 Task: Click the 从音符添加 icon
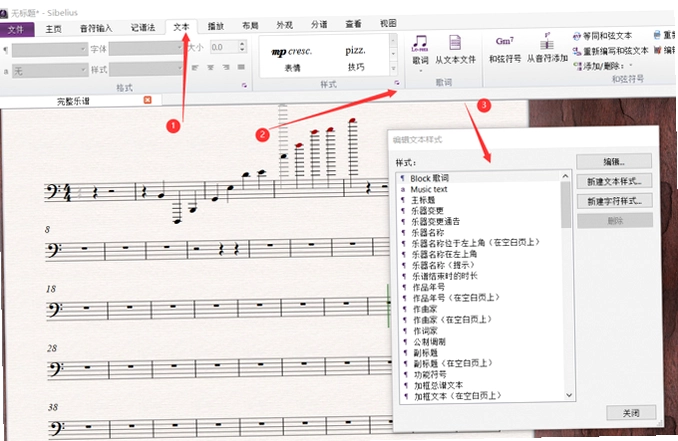point(547,42)
